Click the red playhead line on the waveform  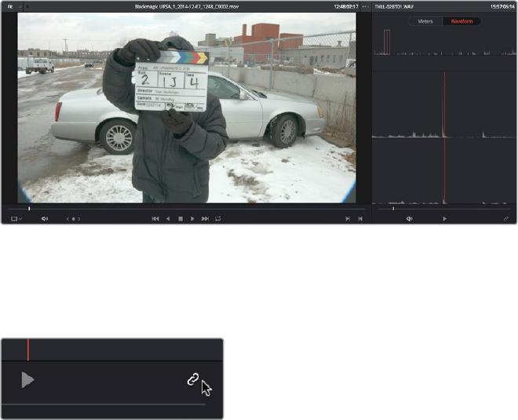[444, 137]
